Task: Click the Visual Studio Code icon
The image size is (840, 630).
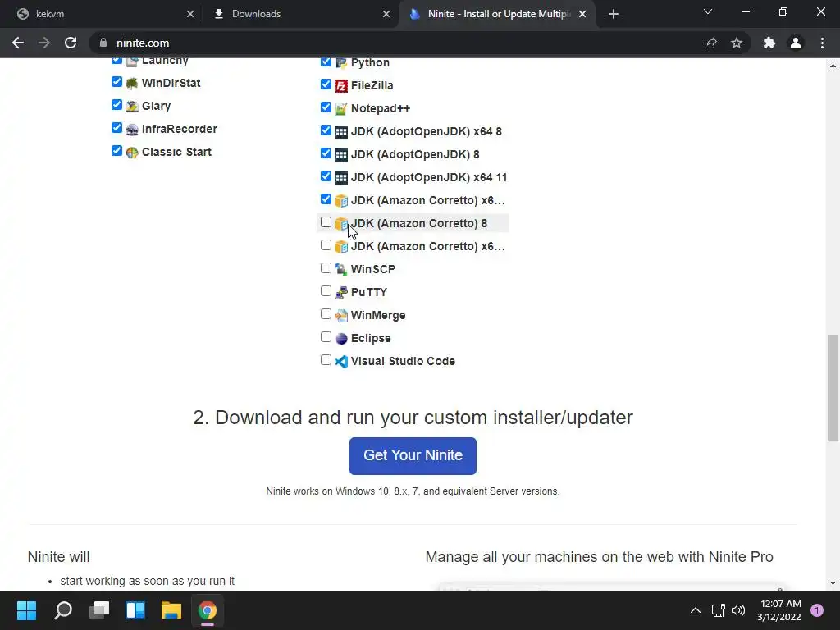Action: coord(341,362)
